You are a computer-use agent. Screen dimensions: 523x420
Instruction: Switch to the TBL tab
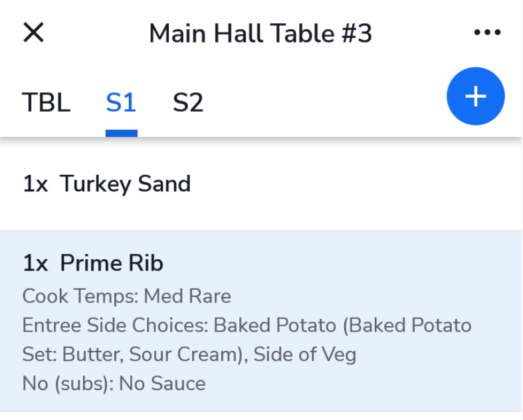click(x=46, y=103)
